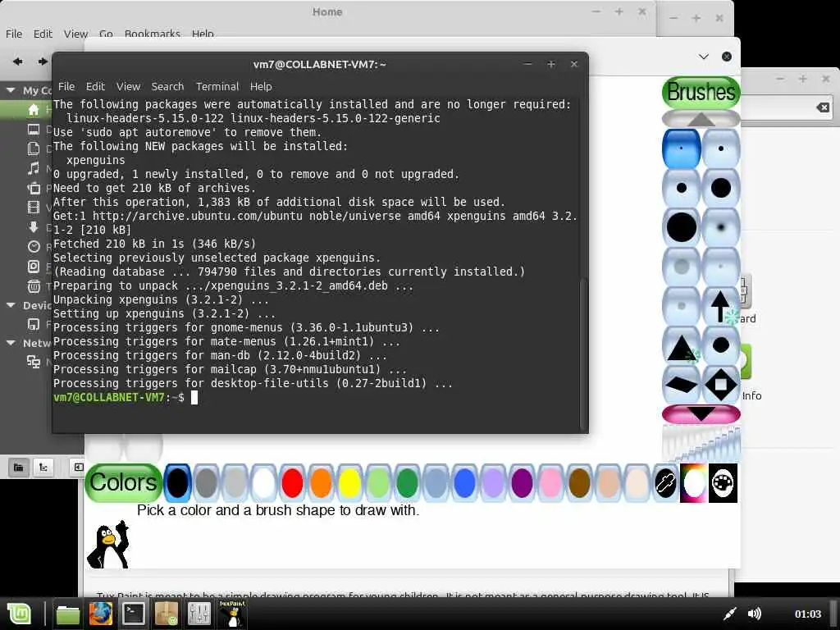Pick the purple color swatch
Screen dimensions: 840x630
point(522,483)
